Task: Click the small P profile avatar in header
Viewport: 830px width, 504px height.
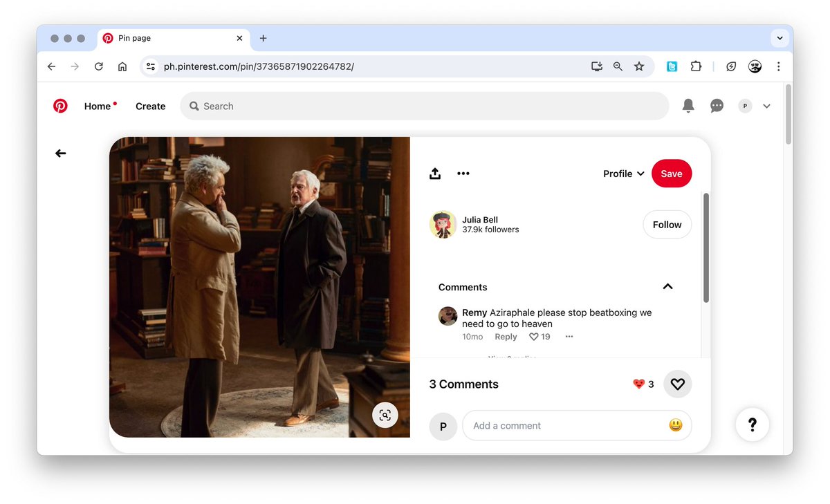Action: [745, 106]
